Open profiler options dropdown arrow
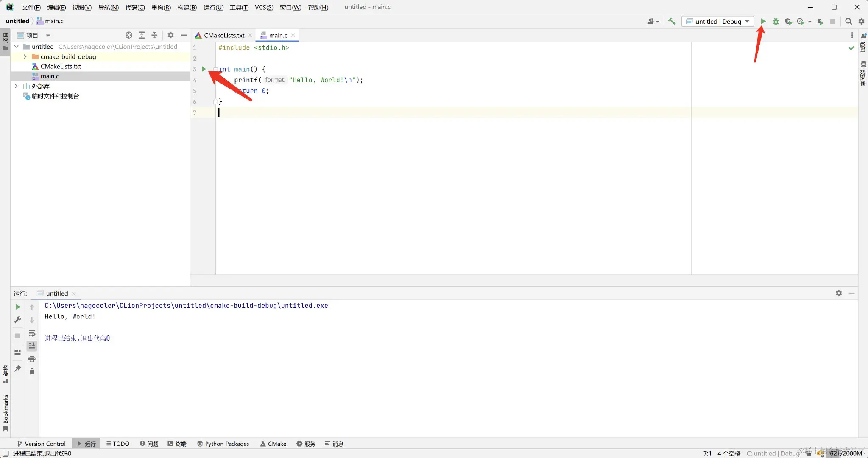This screenshot has width=868, height=458. coord(809,22)
